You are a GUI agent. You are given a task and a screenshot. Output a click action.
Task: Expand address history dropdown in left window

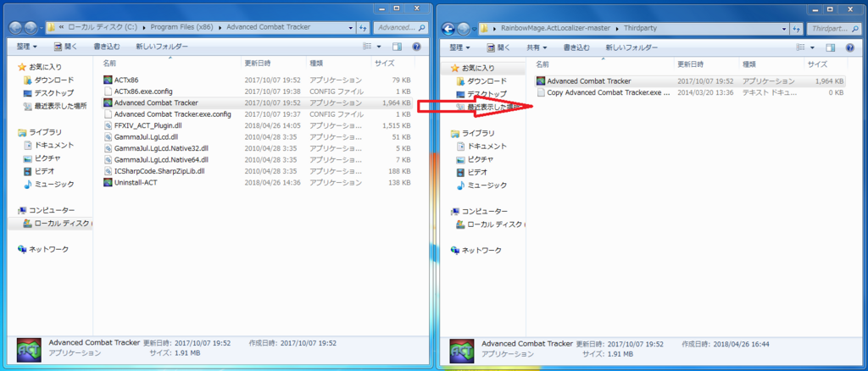pyautogui.click(x=351, y=27)
